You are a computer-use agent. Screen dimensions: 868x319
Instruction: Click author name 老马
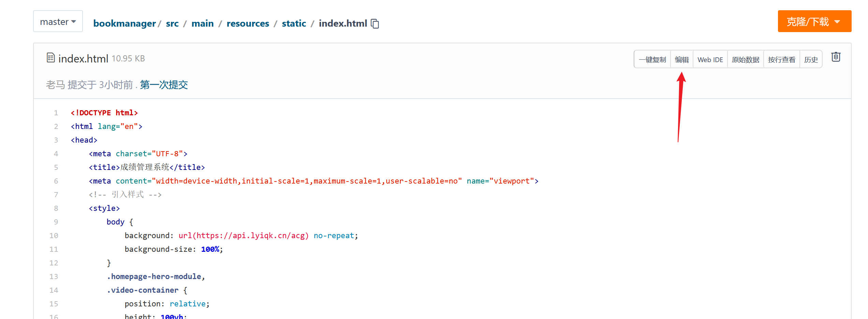click(55, 85)
